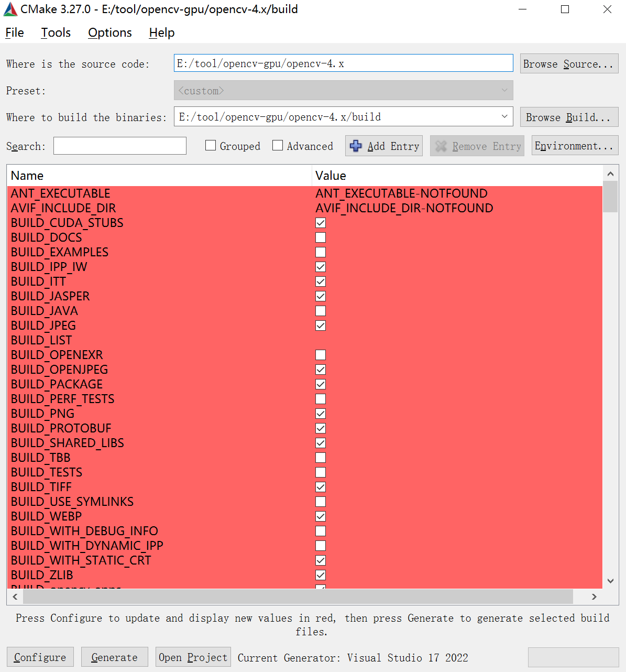Enable the BUILD_PERF_TESTS checkbox
Viewport: 626px width, 672px height.
tap(321, 399)
